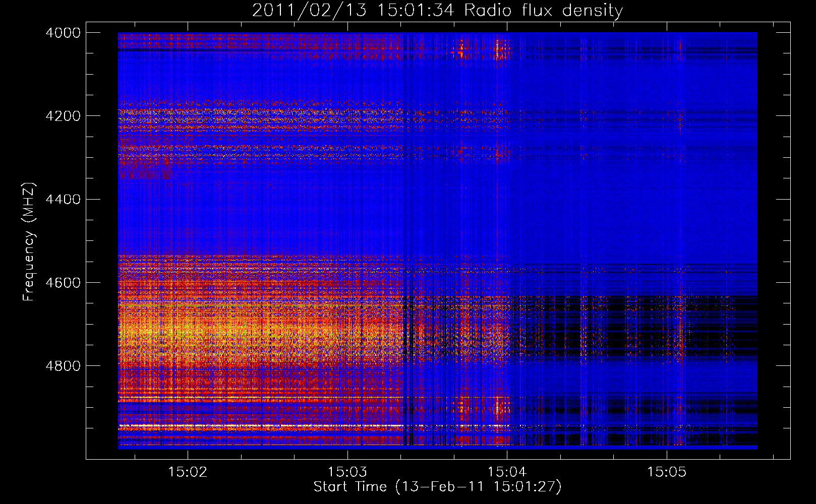Viewport: 816px width, 504px height.
Task: Click the plot title '2011/02/13 15:01:34 Radio flux density'
Action: pyautogui.click(x=437, y=11)
